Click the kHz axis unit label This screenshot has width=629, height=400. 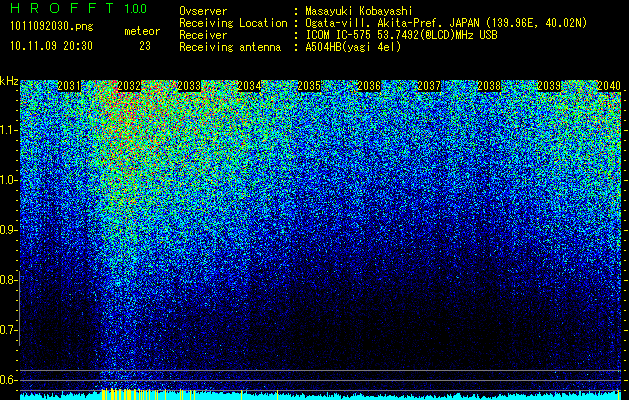coord(9,81)
